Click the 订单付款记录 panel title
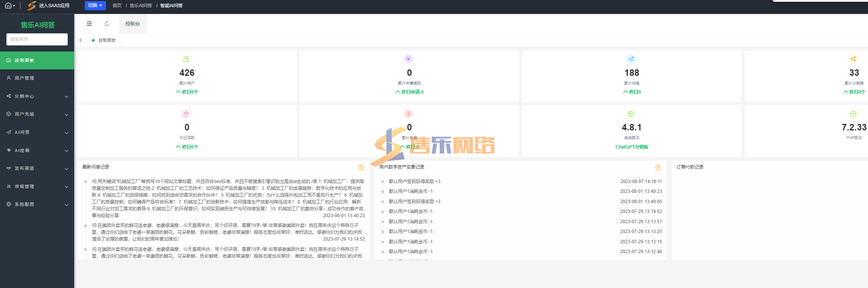The height and width of the screenshot is (288, 868). (x=690, y=167)
